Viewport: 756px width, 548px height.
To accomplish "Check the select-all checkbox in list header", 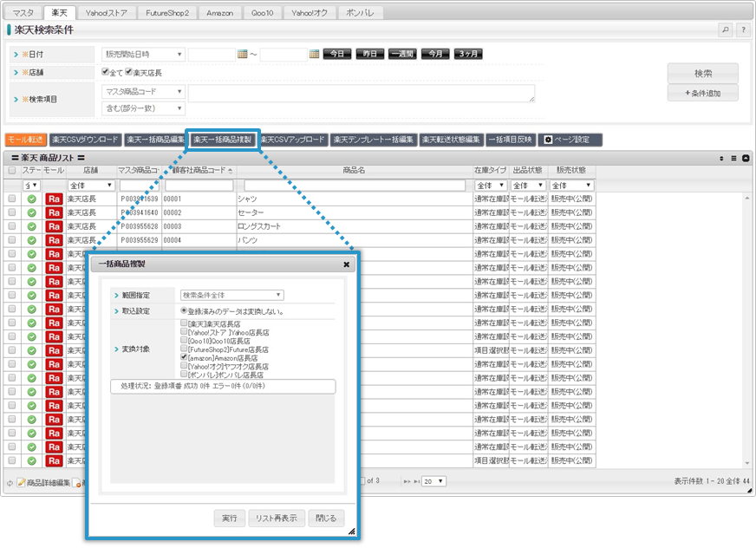I will pyautogui.click(x=12, y=170).
